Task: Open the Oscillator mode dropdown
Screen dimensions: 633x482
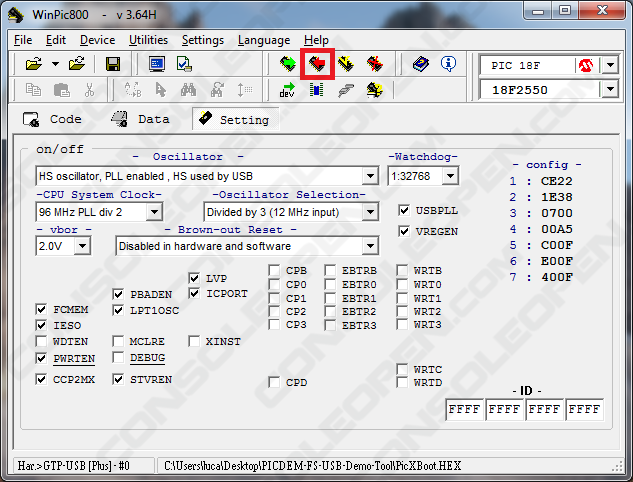Action: 370,176
